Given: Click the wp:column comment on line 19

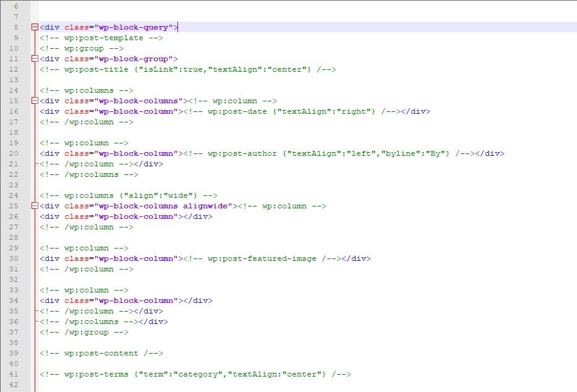Looking at the screenshot, I should pyautogui.click(x=84, y=143).
